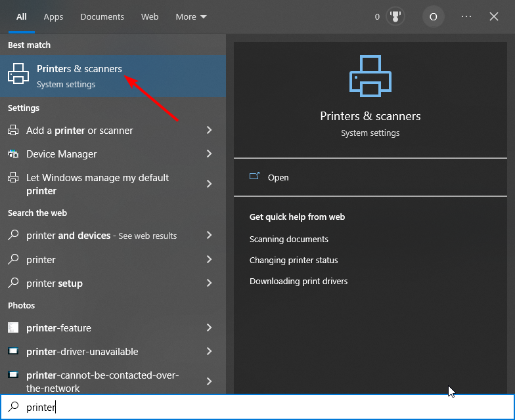Screen dimensions: 515x420
Task: Select the printer-feature photo result
Action: [x=113, y=328]
